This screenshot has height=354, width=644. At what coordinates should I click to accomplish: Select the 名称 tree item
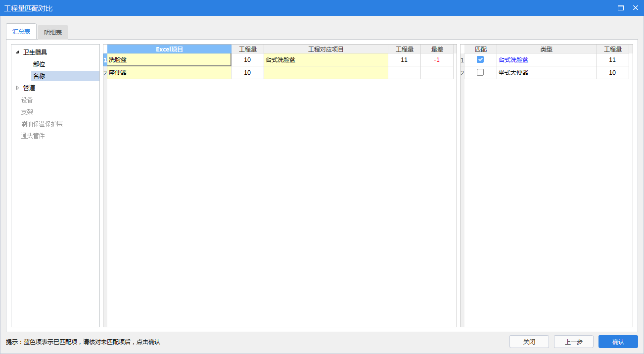(x=39, y=76)
